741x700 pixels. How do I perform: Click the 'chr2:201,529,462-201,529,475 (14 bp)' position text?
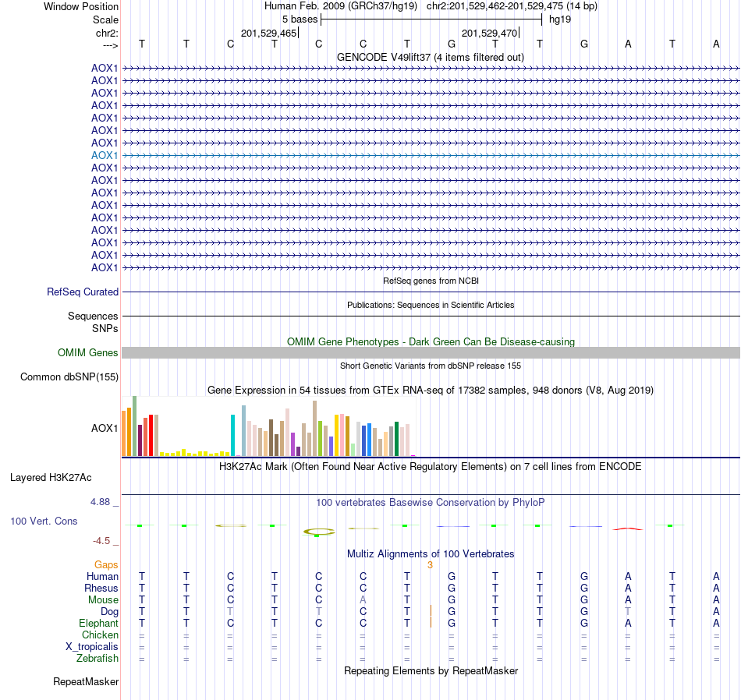tap(512, 6)
